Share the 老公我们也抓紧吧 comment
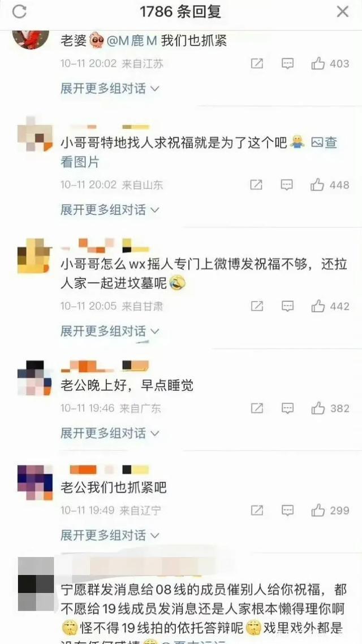362x644 pixels. pyautogui.click(x=257, y=510)
